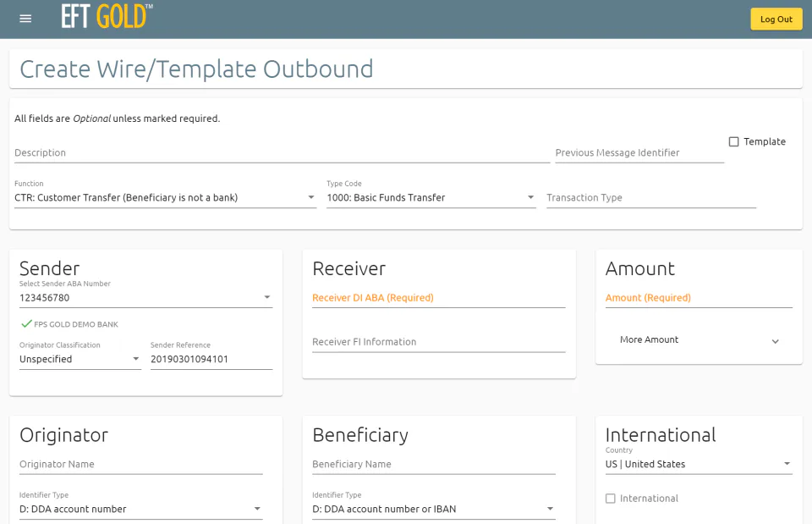
Task: Expand the More Amount chevron
Action: (776, 341)
